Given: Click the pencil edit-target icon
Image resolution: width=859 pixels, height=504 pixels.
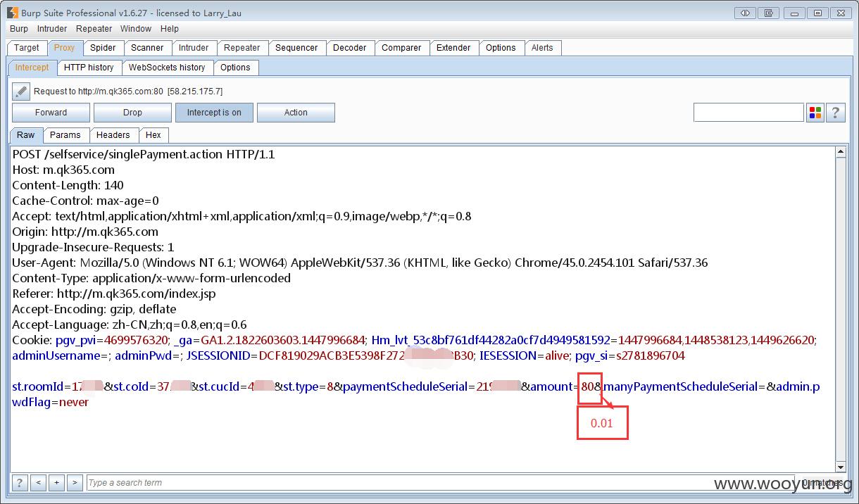Looking at the screenshot, I should (21, 92).
